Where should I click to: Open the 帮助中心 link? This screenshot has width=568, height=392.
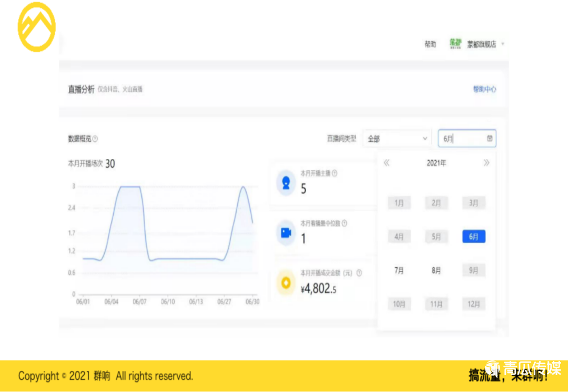tap(484, 89)
